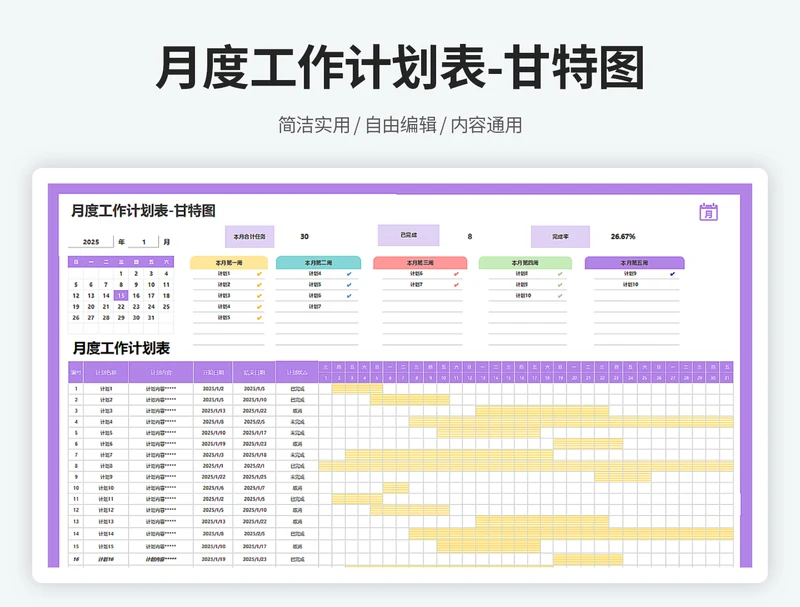Click the yellow Gantt bar in row 1
This screenshot has width=800, height=607.
point(357,389)
